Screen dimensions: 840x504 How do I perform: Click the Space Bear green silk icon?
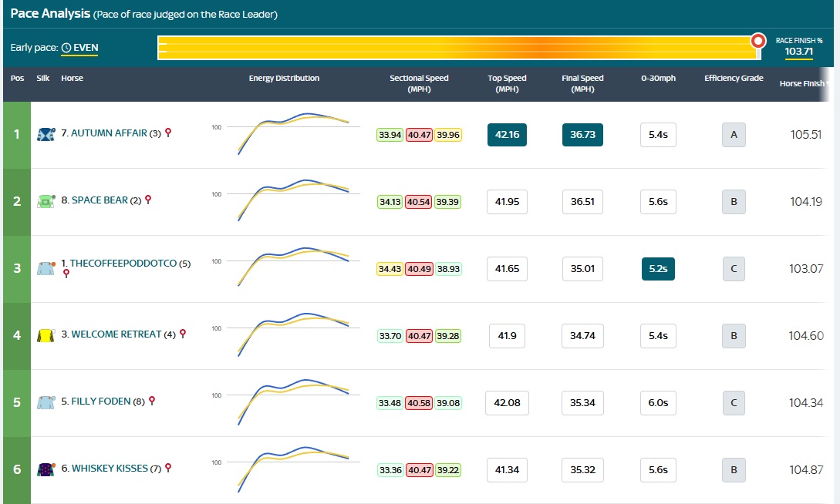click(46, 201)
